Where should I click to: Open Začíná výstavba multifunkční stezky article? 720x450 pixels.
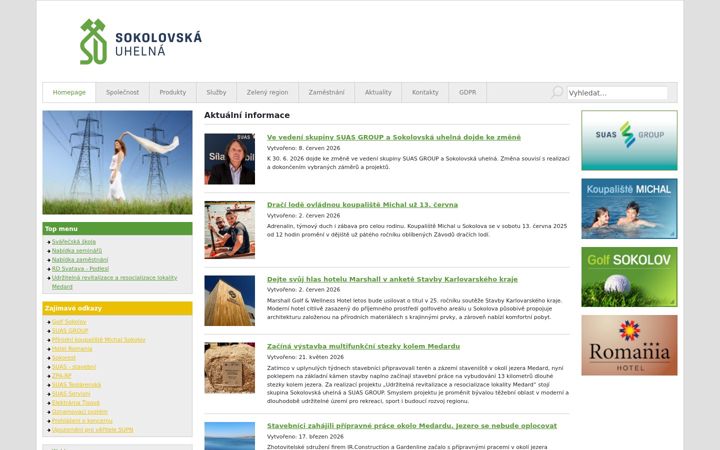(363, 346)
